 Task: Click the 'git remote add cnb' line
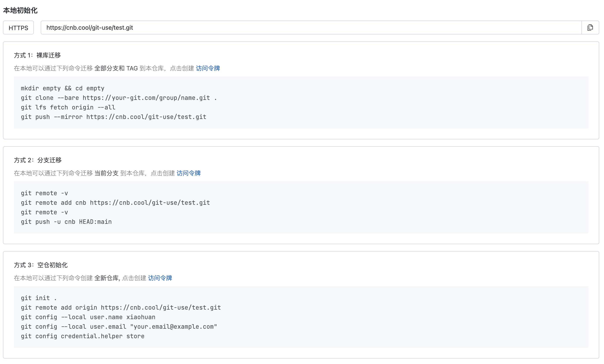tap(115, 203)
